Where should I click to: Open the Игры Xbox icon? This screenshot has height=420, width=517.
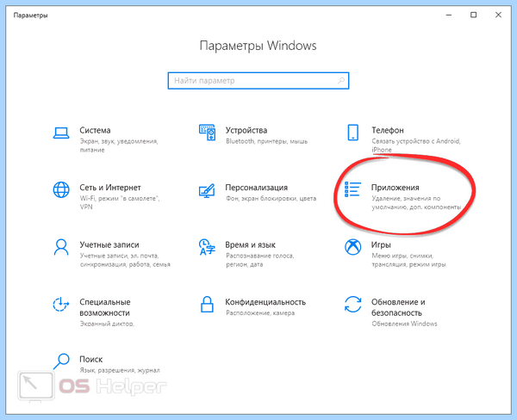pos(352,247)
